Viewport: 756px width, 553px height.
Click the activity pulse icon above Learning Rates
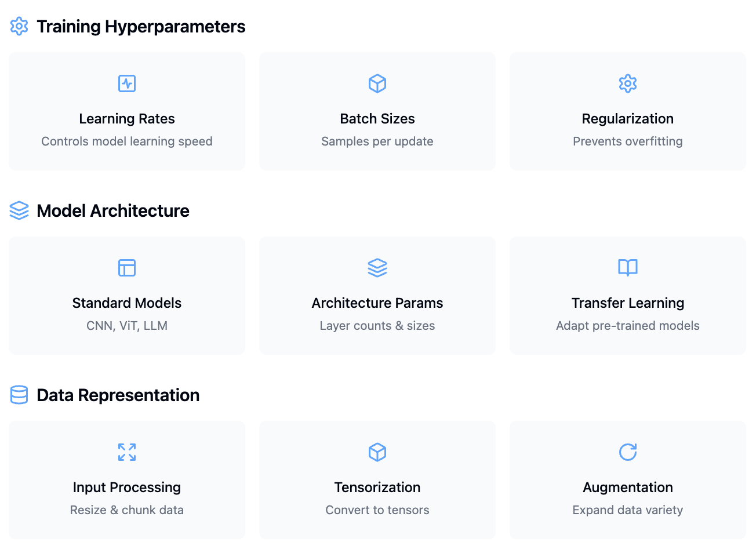click(x=127, y=83)
